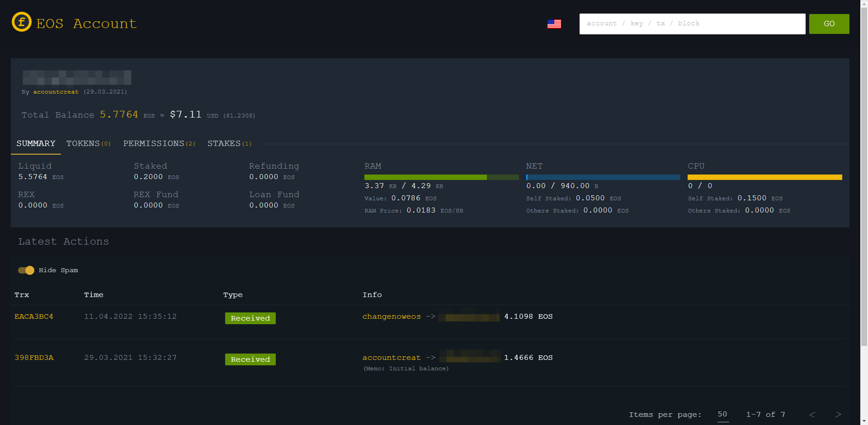Click the Refunding 0.0000 EOS value
Image resolution: width=868 pixels, height=425 pixels.
point(272,177)
